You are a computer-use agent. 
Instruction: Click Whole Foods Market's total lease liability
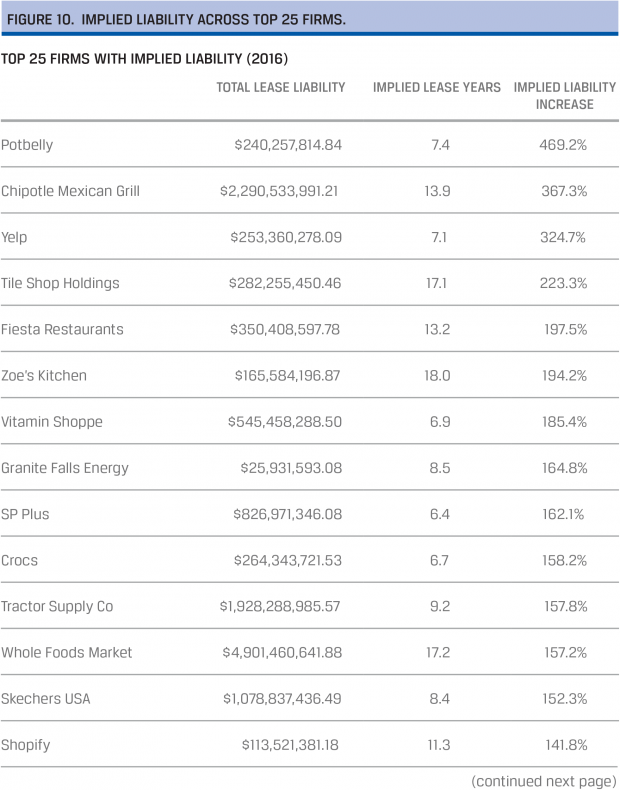(282, 652)
